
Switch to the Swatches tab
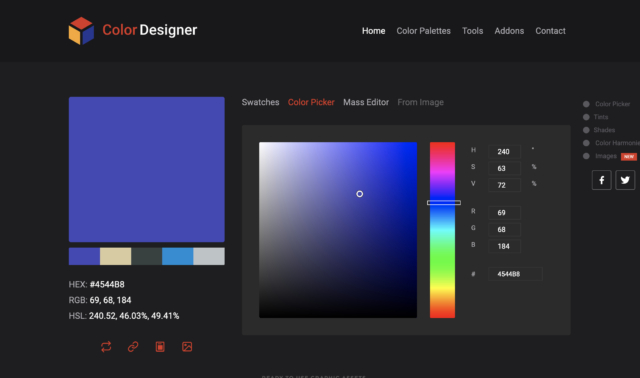(260, 102)
